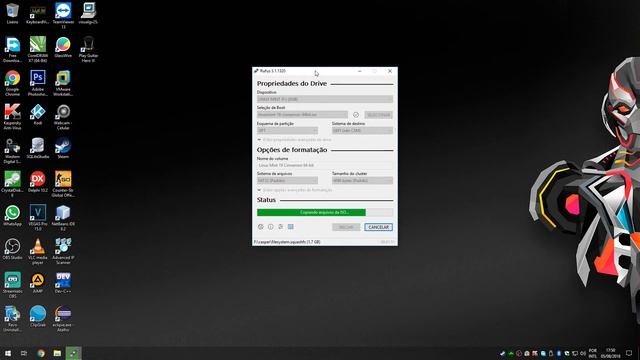Open VLC media player shortcut

pos(38,251)
